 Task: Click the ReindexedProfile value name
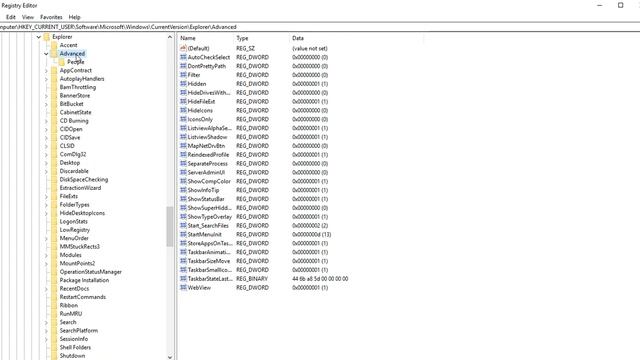pyautogui.click(x=208, y=155)
